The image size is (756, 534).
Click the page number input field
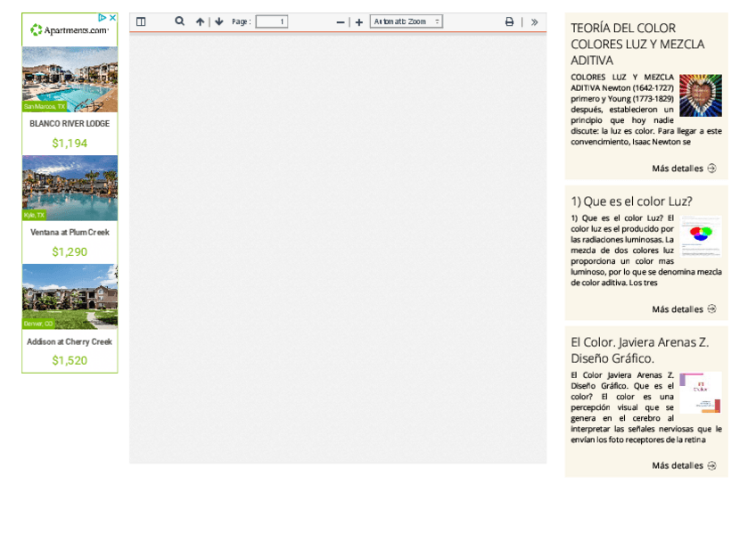(271, 21)
